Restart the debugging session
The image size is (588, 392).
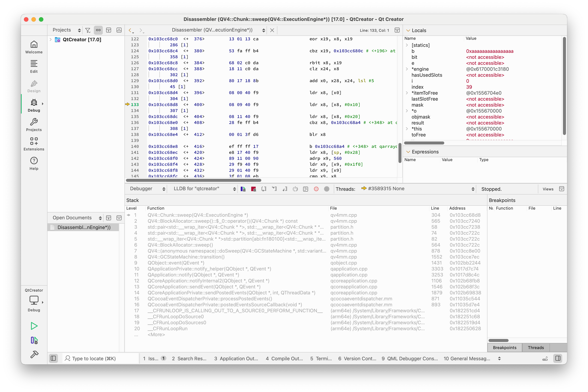[295, 189]
